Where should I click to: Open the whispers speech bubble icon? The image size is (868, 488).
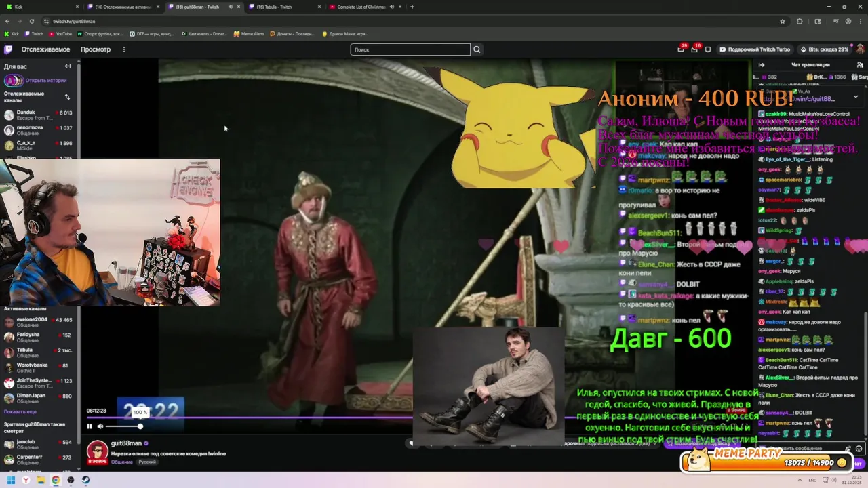coord(708,49)
